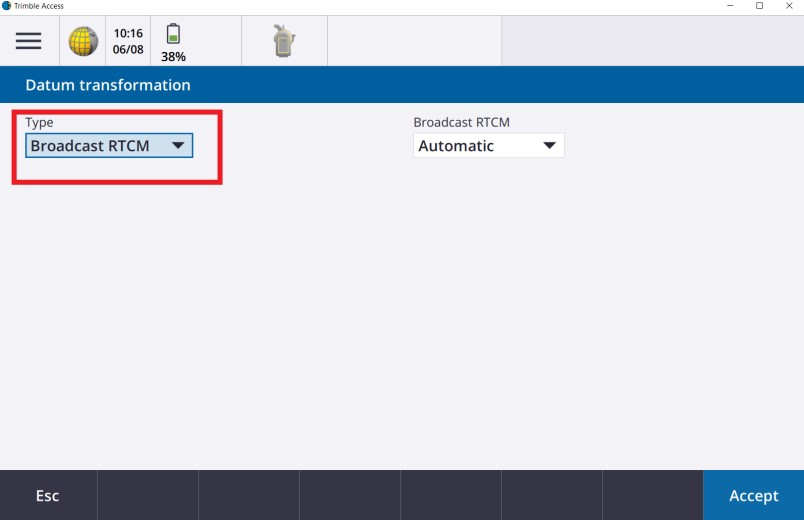Open the GNSS receiver status icon
This screenshot has width=804, height=520.
tap(284, 41)
